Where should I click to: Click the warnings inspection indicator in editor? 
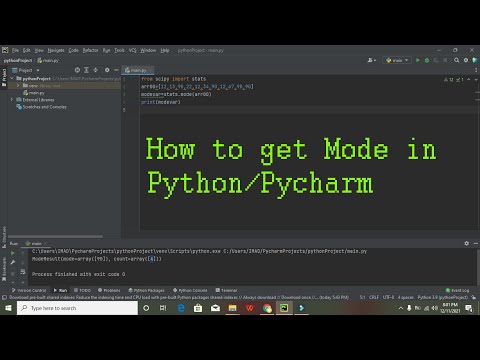[449, 80]
